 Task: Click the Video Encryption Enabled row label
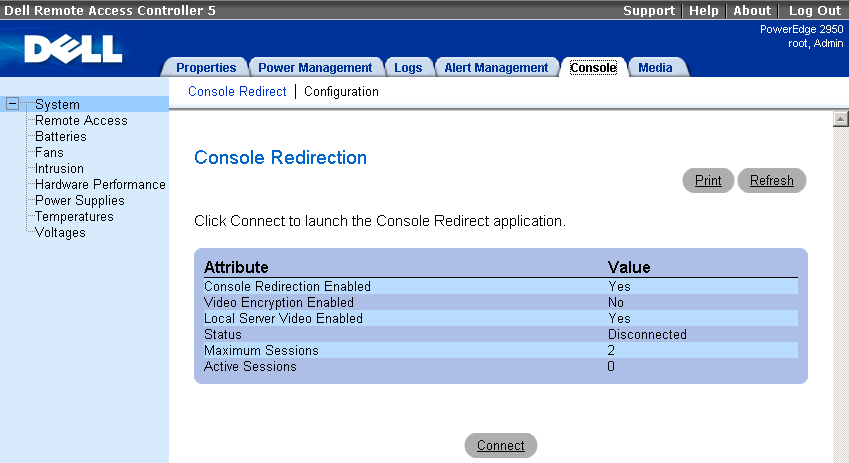tap(279, 302)
